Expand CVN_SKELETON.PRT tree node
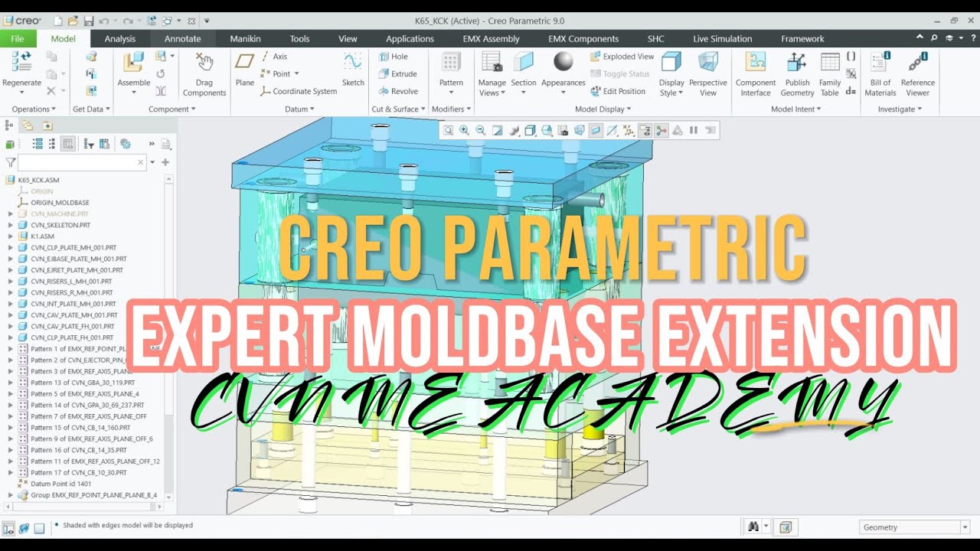 click(11, 225)
